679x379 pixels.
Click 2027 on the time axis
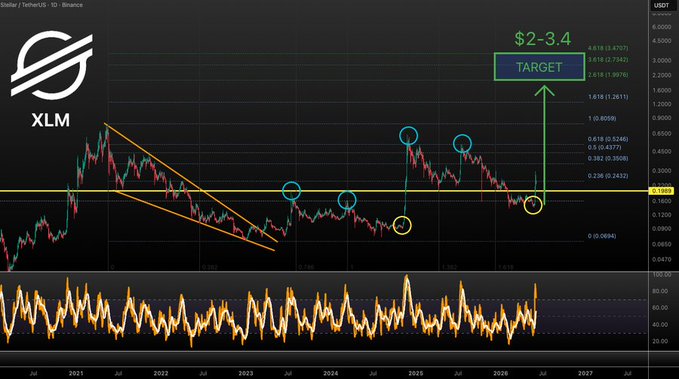(x=585, y=373)
